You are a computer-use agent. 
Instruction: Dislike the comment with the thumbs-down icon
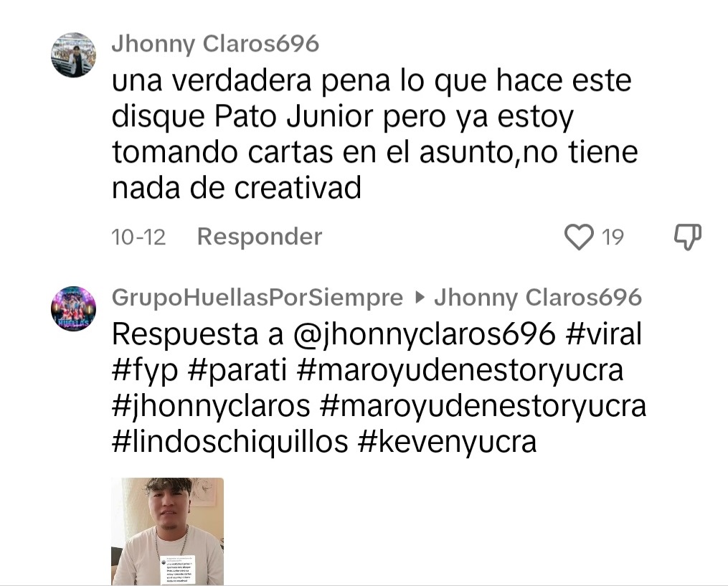688,237
